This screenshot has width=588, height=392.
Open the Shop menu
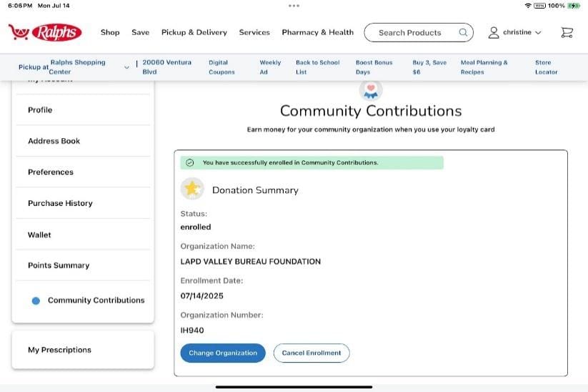click(110, 32)
